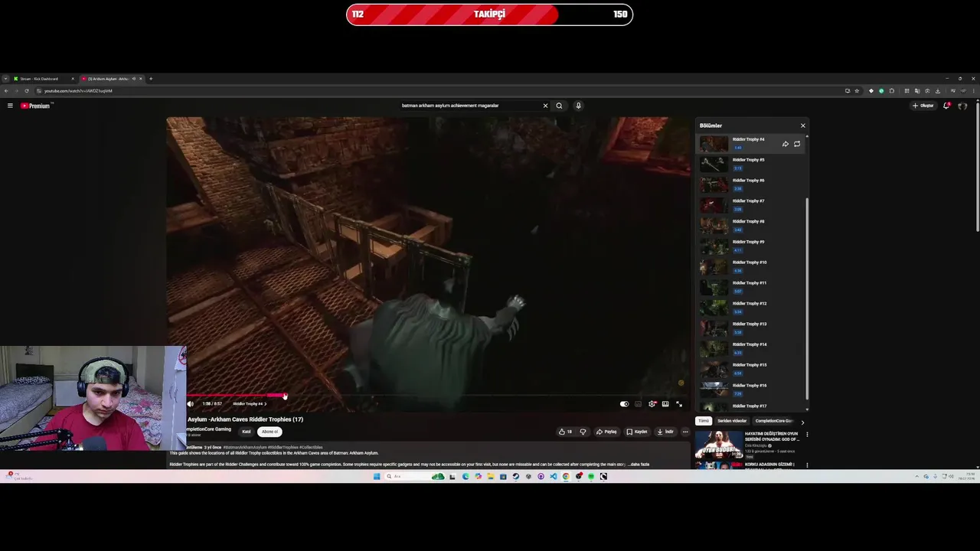
Task: Select the Tümü filter chip
Action: tap(704, 421)
